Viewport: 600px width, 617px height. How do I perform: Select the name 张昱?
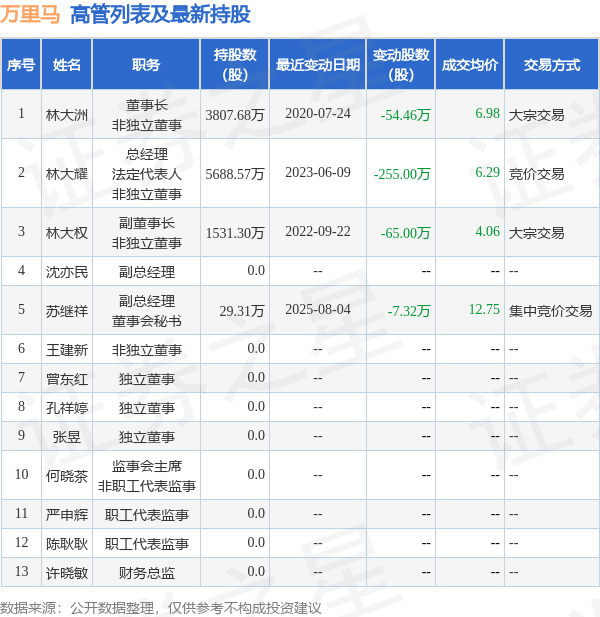pos(66,437)
